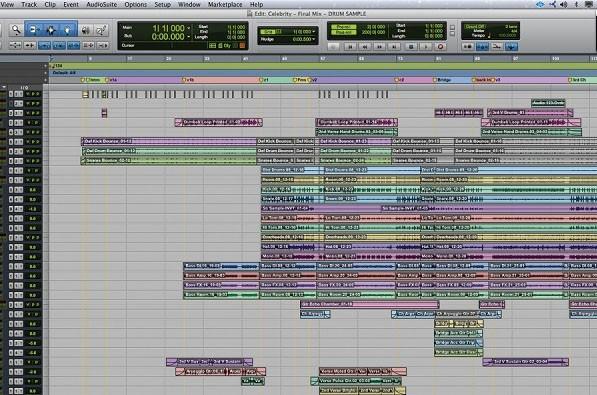This screenshot has height=395, width=597.
Task: Open the Nudge value dropdown
Action: tap(313, 39)
